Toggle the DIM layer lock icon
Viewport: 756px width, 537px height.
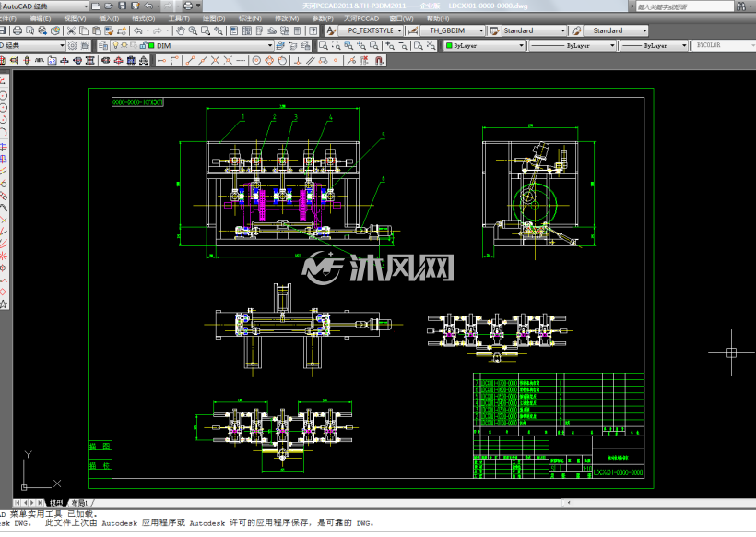tap(143, 45)
